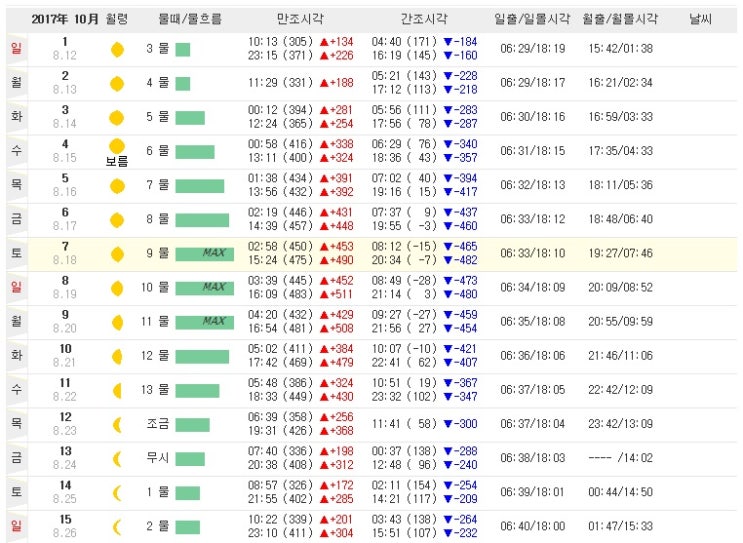743x543 pixels.
Task: Click the crescent moon icon for October 14
Action: click(x=117, y=493)
